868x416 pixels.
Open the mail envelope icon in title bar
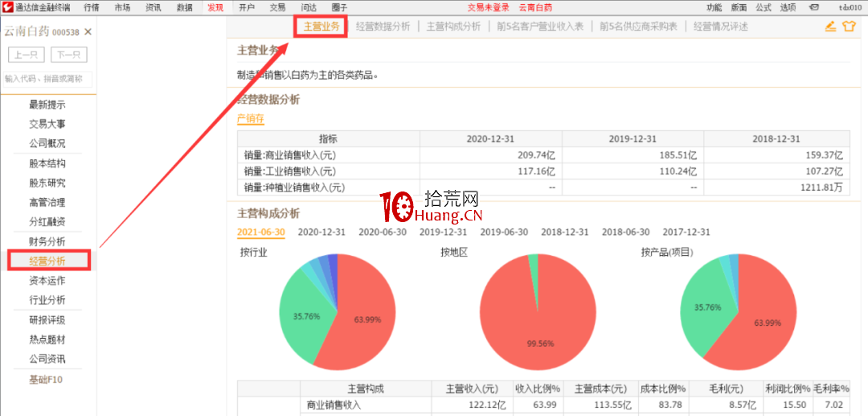coord(813,8)
